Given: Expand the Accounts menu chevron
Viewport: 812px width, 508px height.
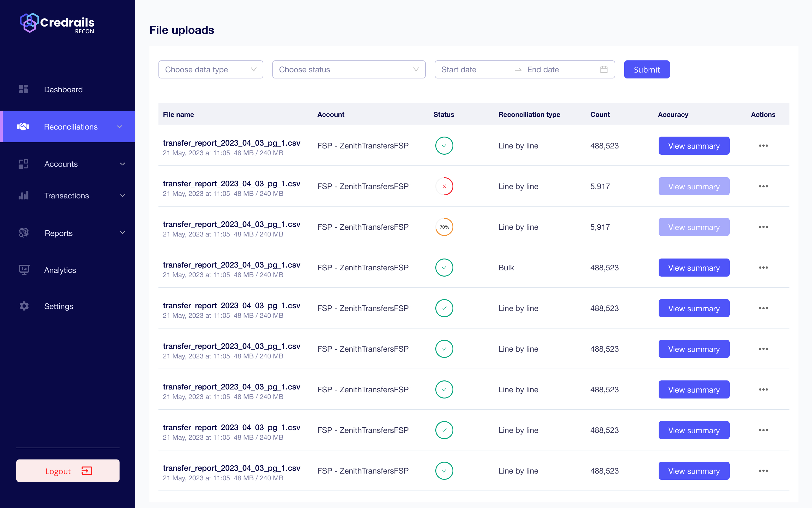Looking at the screenshot, I should pyautogui.click(x=122, y=164).
